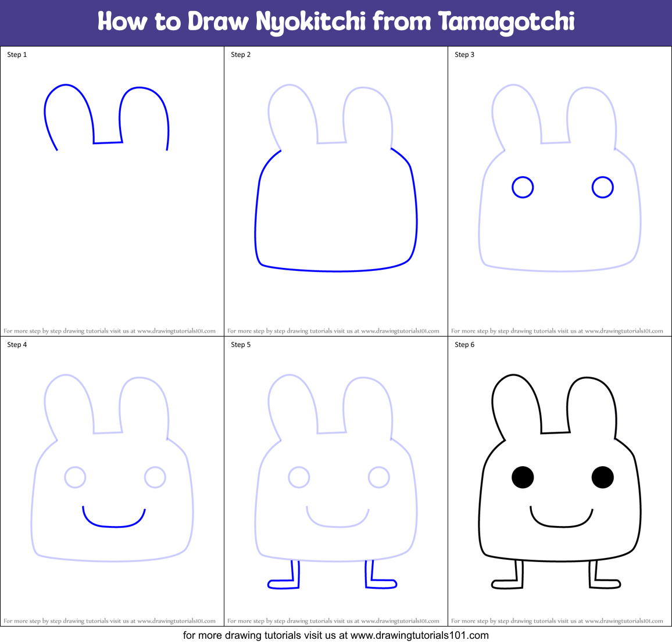This screenshot has width=672, height=644.
Task: Click the smiling mouth curve in Step 4
Action: click(115, 517)
